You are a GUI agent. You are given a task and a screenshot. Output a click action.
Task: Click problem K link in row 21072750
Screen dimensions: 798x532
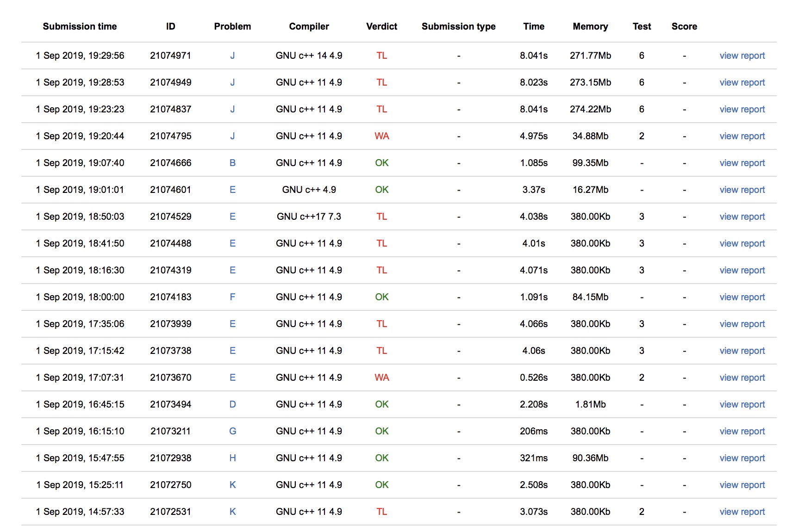(232, 485)
